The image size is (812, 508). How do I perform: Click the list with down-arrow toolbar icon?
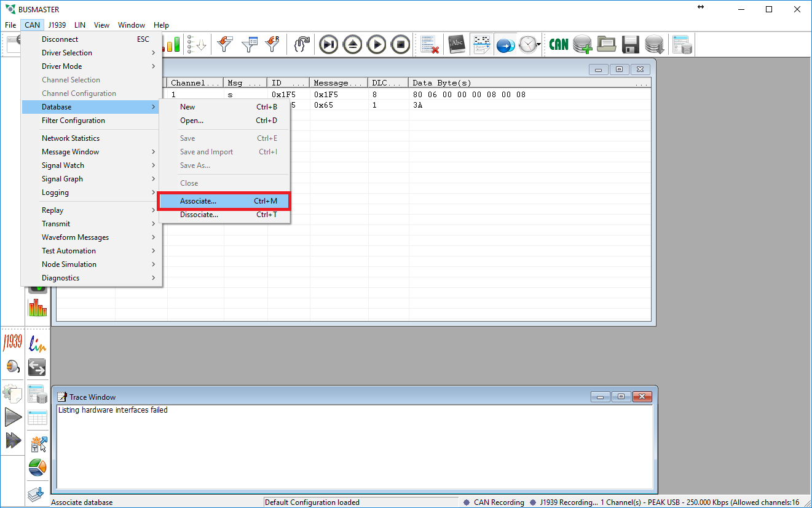pos(197,44)
